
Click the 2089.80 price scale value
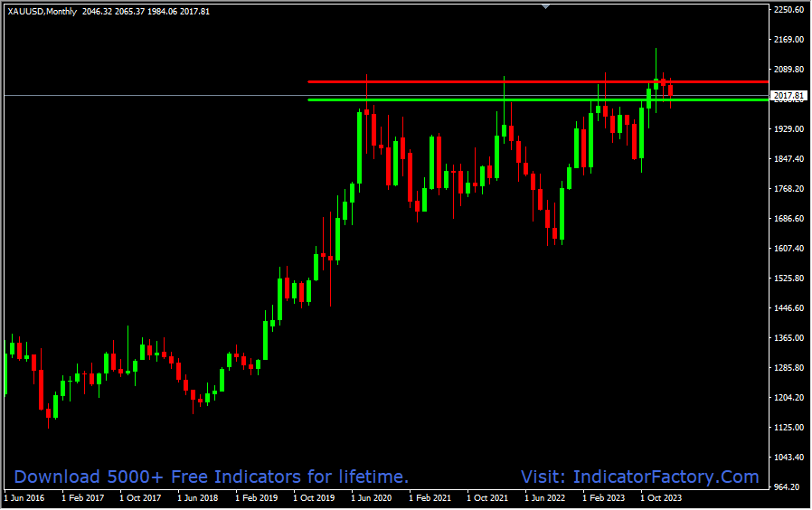(788, 70)
